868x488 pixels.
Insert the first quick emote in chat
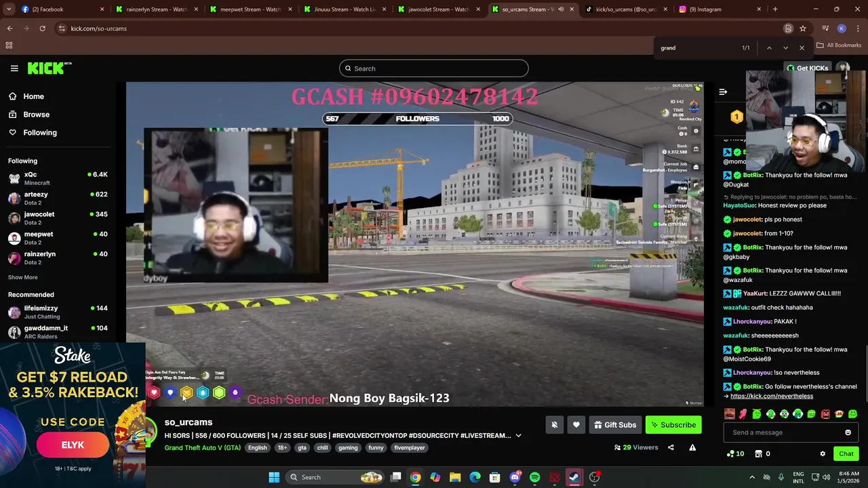[729, 414]
